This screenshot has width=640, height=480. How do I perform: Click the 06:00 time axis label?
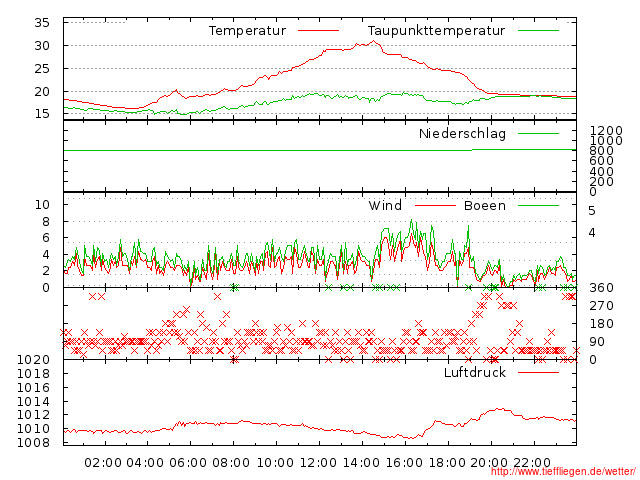tap(188, 463)
